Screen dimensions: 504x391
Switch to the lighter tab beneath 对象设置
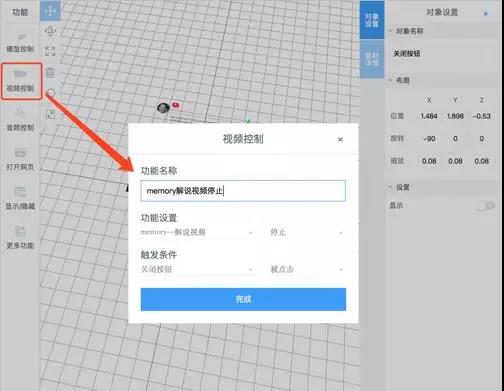tap(372, 59)
